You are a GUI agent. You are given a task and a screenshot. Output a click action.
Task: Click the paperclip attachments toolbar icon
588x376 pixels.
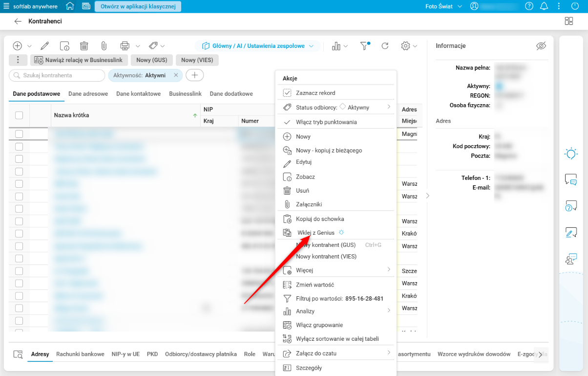104,46
